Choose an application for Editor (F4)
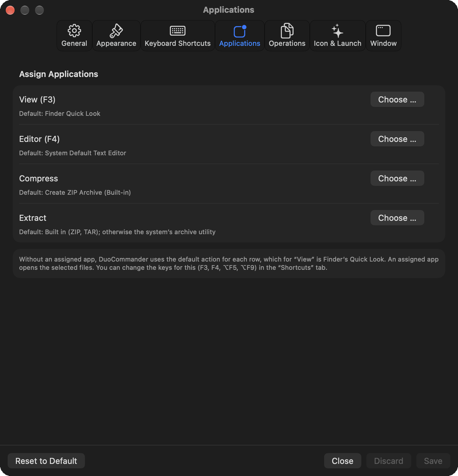The width and height of the screenshot is (458, 476). [397, 139]
